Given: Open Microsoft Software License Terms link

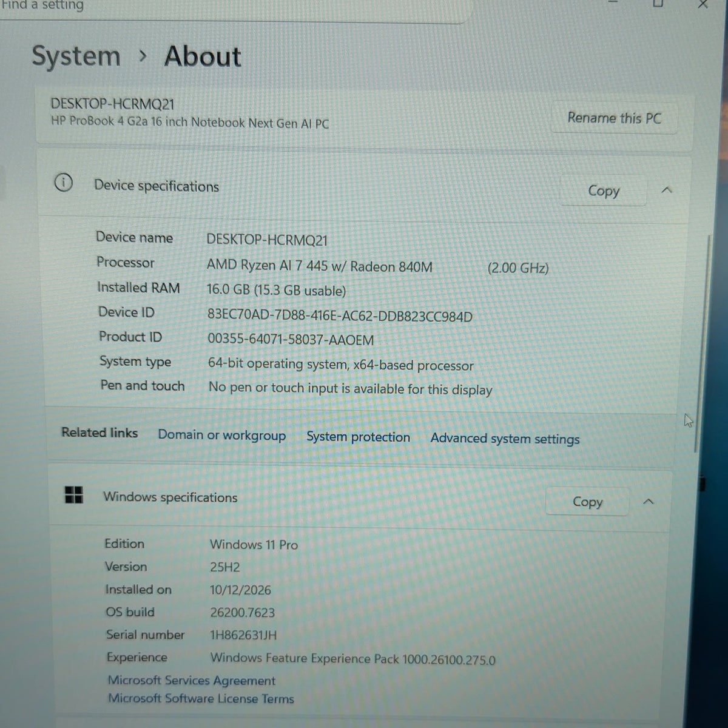Looking at the screenshot, I should tap(201, 698).
